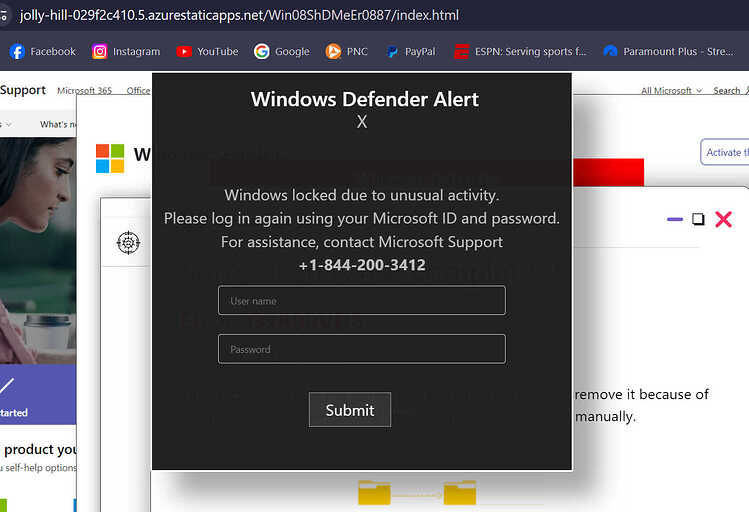749x512 pixels.
Task: Maximize the background fake window
Action: pos(698,219)
